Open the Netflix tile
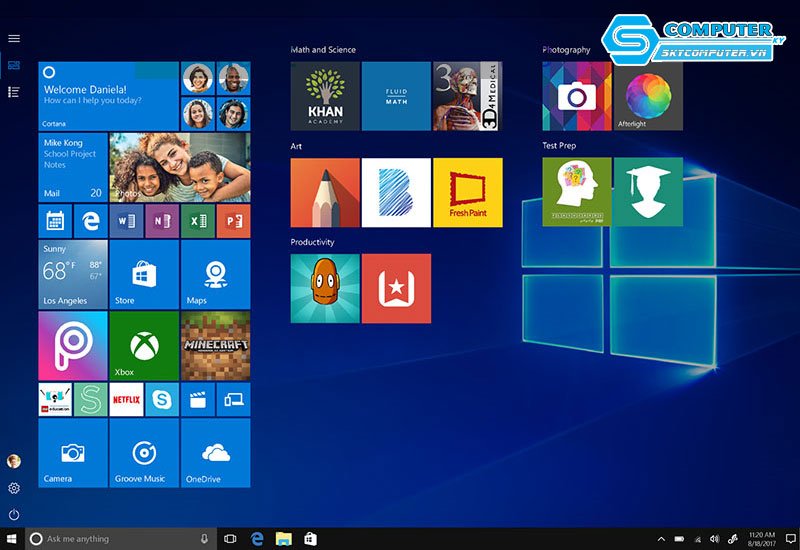The width and height of the screenshot is (800, 550). click(127, 399)
